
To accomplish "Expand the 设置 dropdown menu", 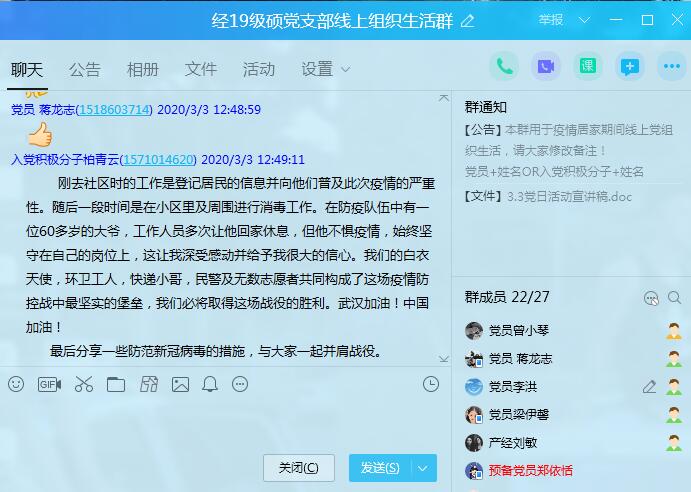I will click(326, 69).
